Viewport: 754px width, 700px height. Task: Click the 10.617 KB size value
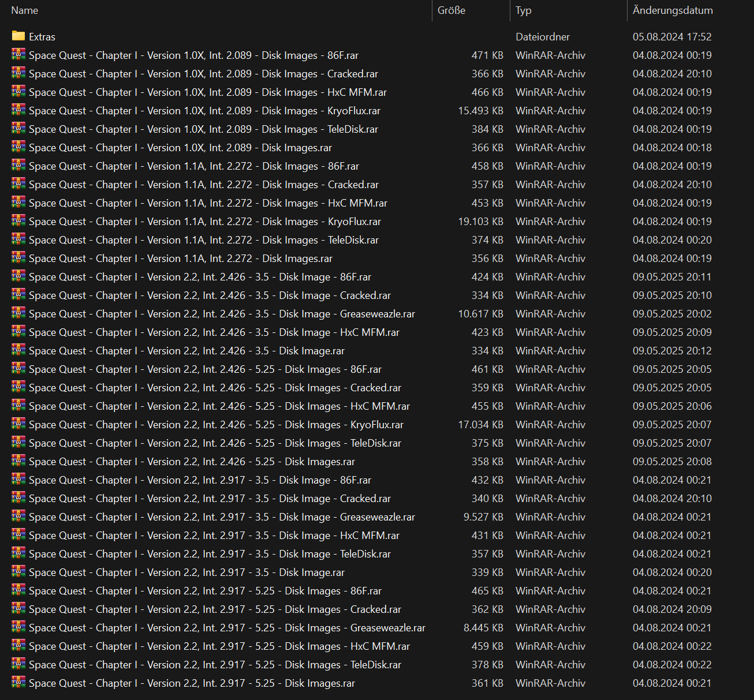pos(480,314)
